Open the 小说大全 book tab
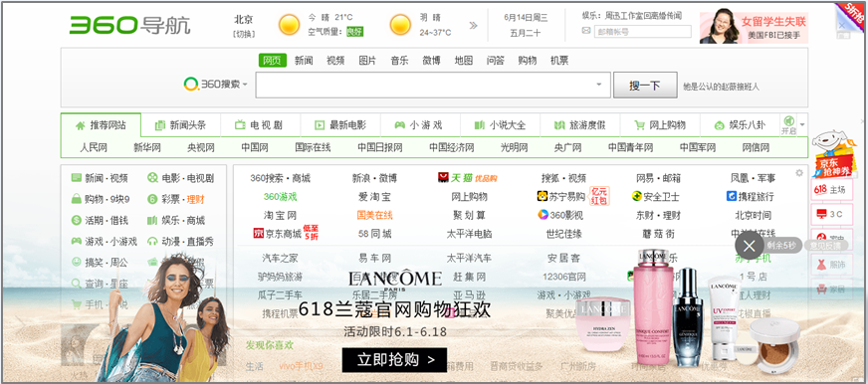This screenshot has width=868, height=384. tap(500, 125)
